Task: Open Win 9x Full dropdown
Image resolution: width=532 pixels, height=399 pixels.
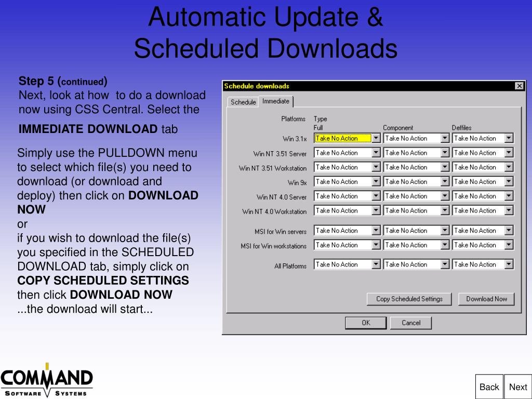Action: [x=347, y=182]
